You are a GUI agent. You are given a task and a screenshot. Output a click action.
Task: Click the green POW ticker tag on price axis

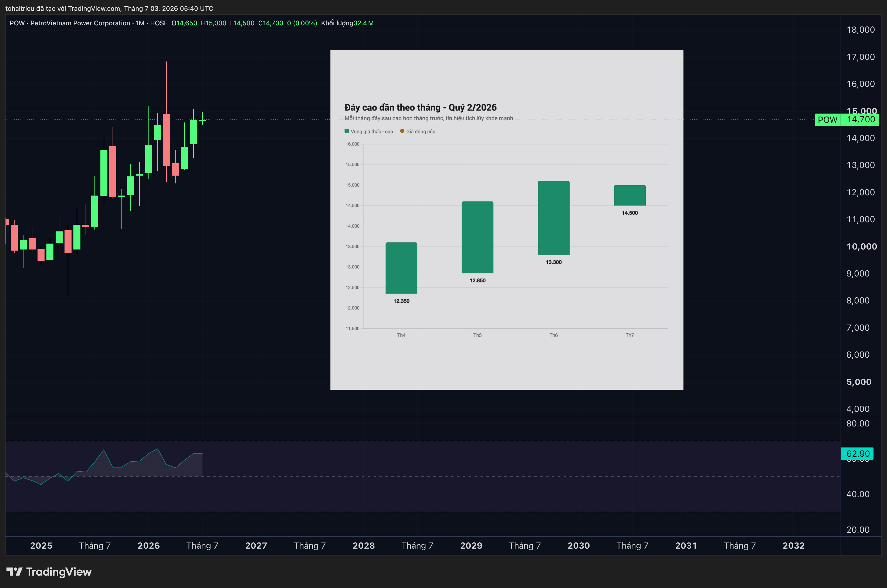click(x=827, y=120)
